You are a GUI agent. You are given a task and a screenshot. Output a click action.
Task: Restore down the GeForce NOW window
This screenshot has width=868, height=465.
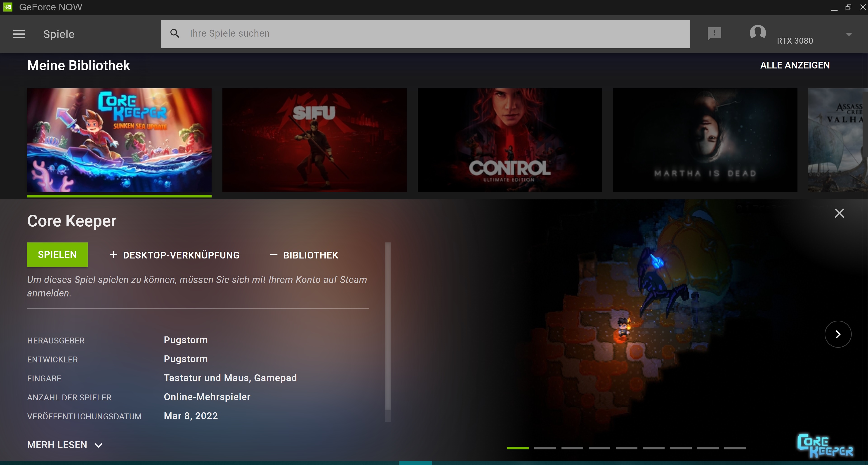point(849,7)
